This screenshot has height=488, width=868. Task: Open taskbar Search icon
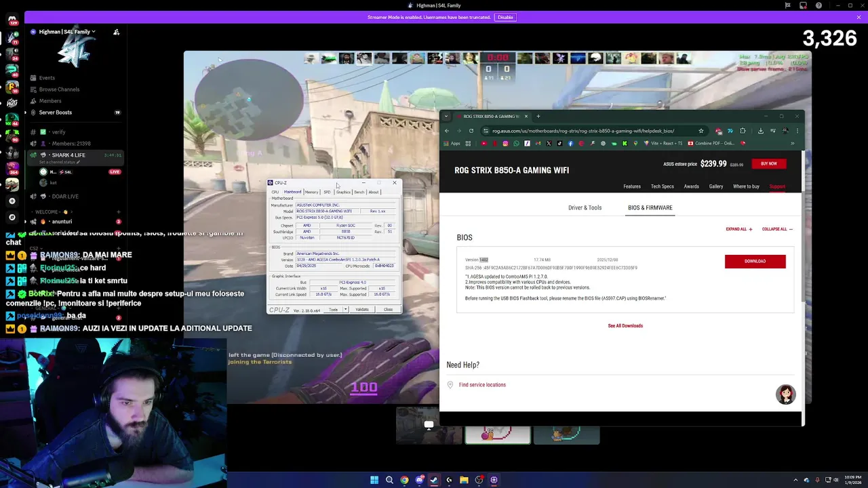tap(389, 480)
